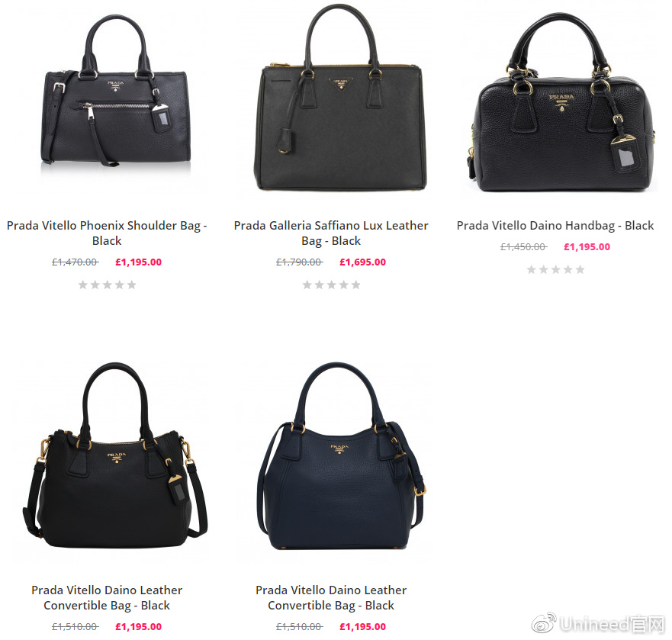
Task: Open first Prada Vitello Daino Leather Convertible title
Action: [107, 597]
